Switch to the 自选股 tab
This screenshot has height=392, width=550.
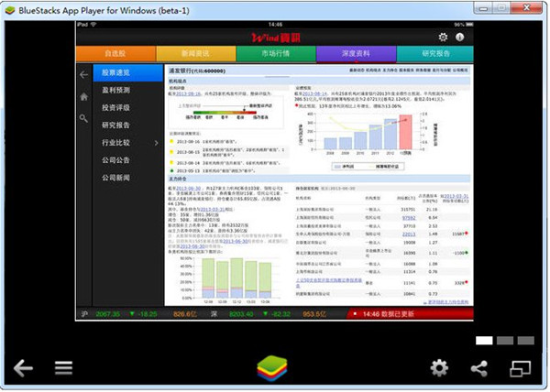(115, 54)
